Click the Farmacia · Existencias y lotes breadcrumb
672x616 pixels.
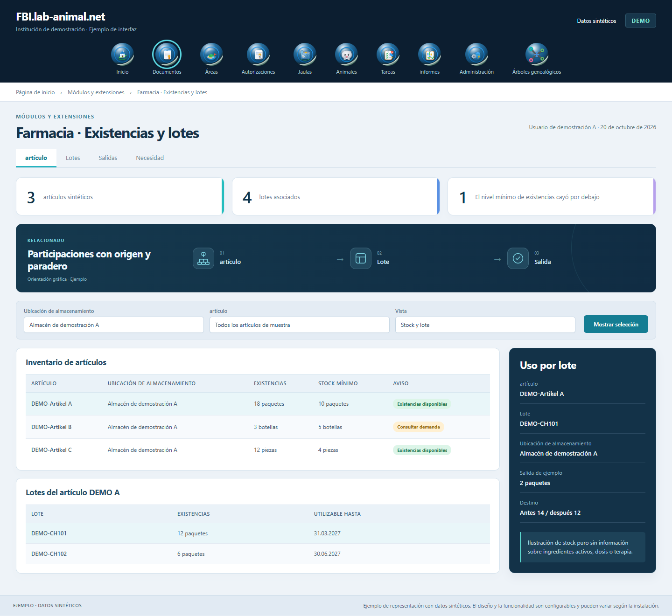pyautogui.click(x=172, y=92)
